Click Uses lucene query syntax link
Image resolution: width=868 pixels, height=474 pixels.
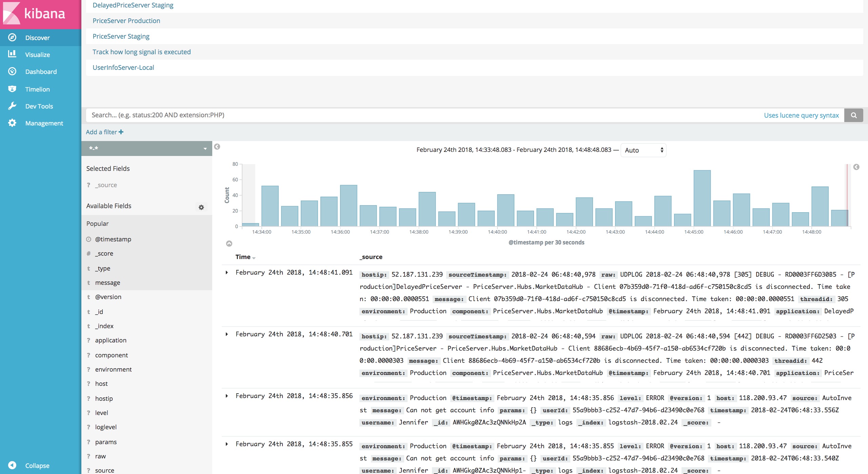coord(801,115)
